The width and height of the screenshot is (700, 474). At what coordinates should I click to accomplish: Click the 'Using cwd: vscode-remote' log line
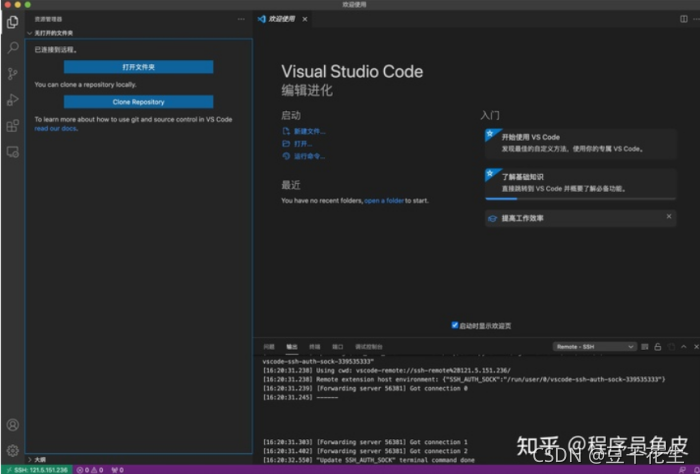pos(387,370)
